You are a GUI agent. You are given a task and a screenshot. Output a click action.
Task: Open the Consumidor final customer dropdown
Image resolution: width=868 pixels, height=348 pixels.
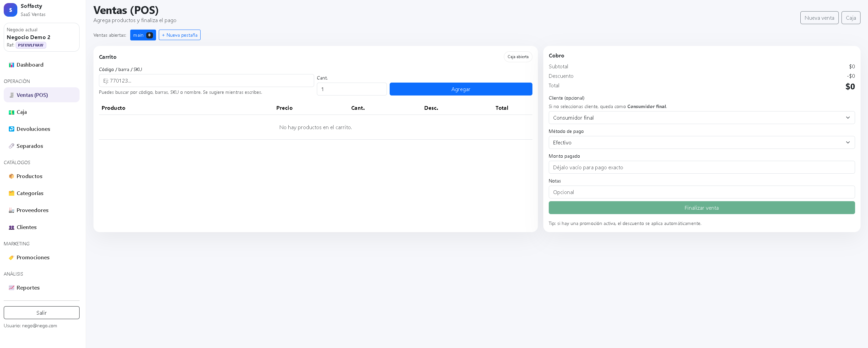pyautogui.click(x=701, y=118)
